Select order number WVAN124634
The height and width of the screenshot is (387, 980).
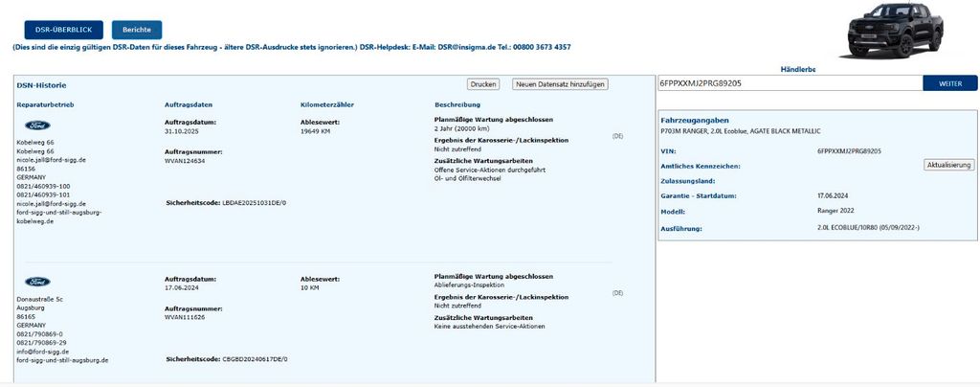[185, 161]
